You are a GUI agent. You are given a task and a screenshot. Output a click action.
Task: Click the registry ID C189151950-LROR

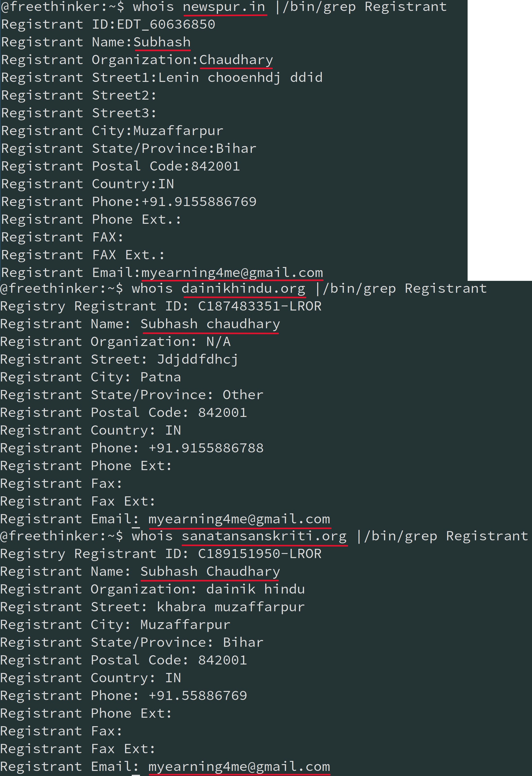tap(260, 554)
